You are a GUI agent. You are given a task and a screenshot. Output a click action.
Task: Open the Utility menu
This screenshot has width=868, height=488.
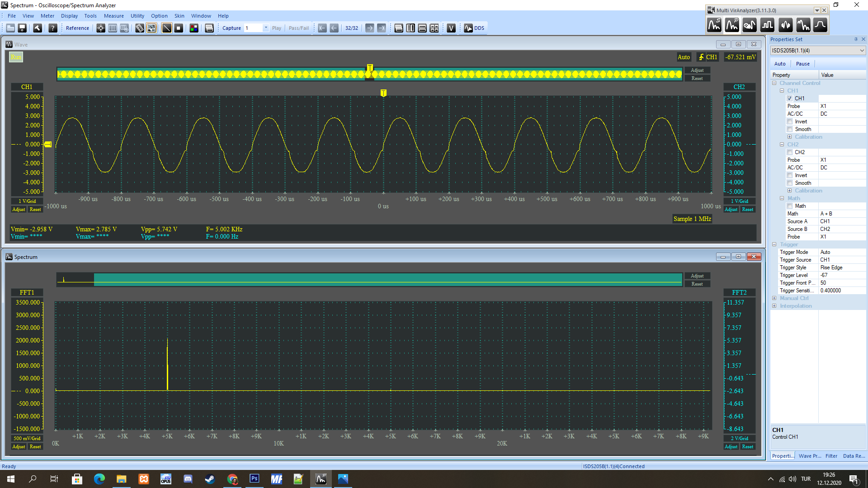coord(137,16)
